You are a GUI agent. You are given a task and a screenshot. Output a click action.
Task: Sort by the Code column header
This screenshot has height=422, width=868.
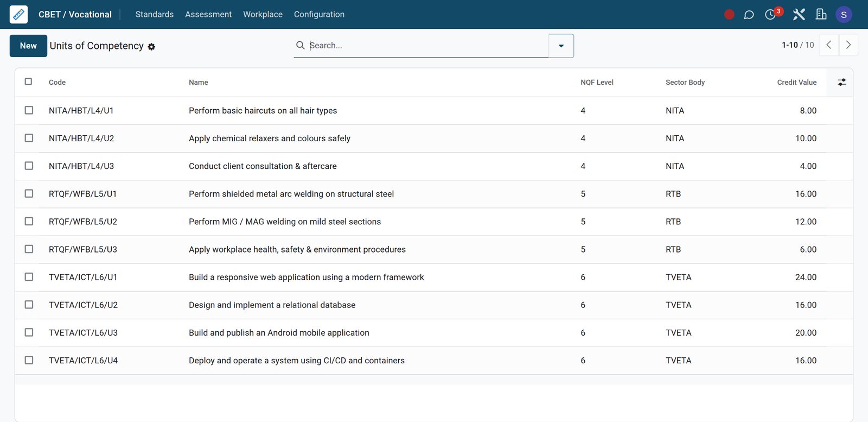(57, 83)
